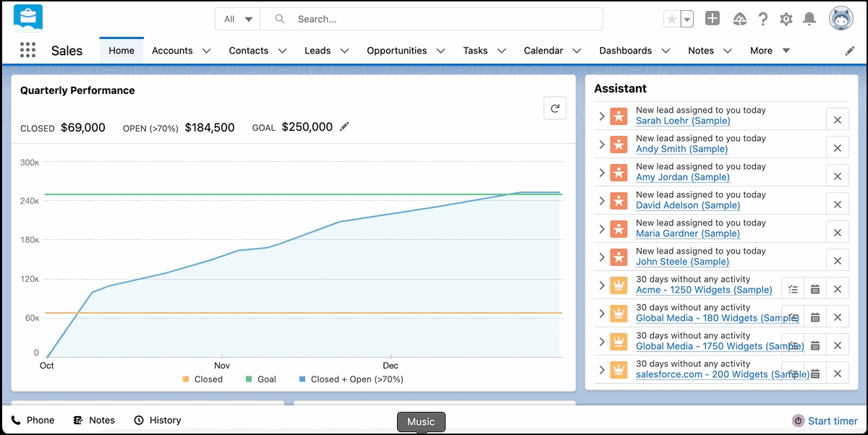Open calendar event icon for Acme 1250 Widgets
The height and width of the screenshot is (435, 868).
point(815,289)
